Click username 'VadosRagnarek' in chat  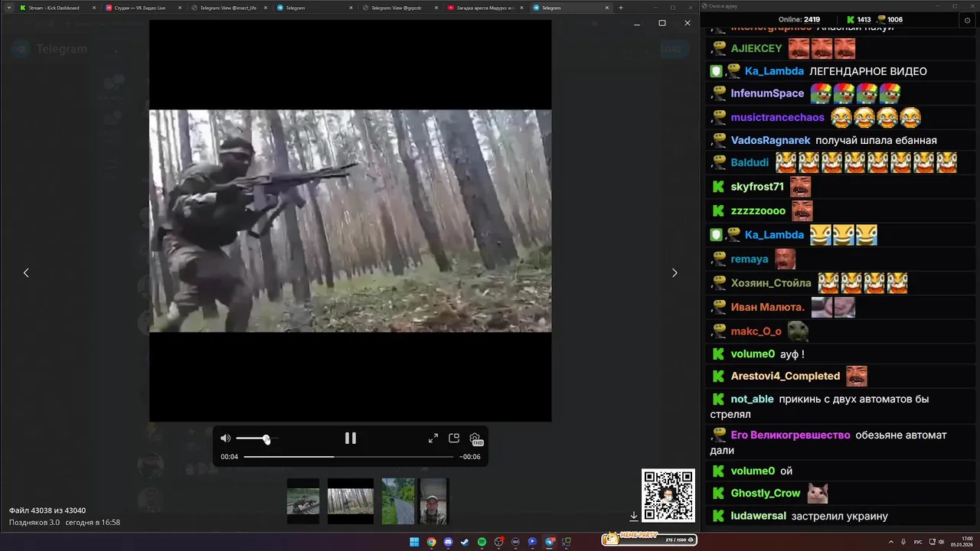pyautogui.click(x=770, y=140)
